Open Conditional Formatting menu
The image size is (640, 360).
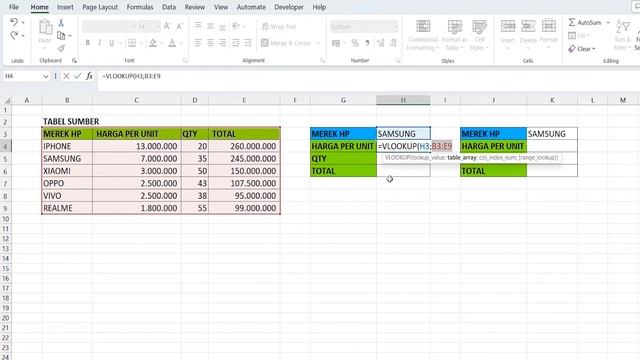(422, 35)
